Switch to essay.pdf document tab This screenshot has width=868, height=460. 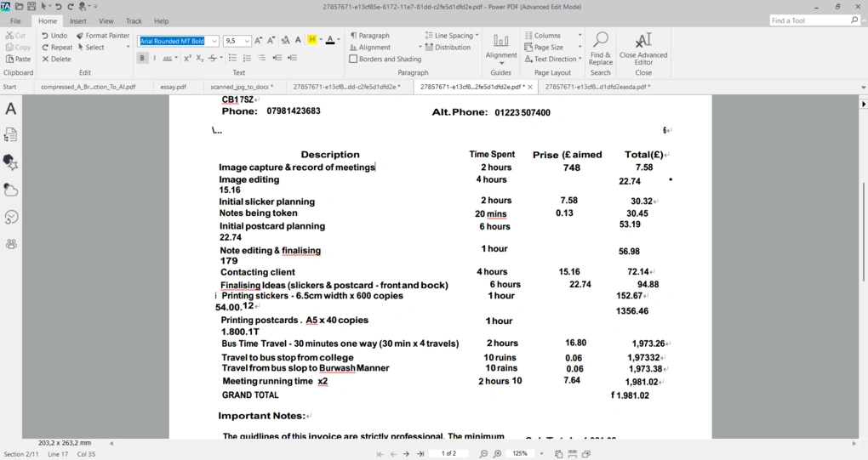tap(174, 87)
